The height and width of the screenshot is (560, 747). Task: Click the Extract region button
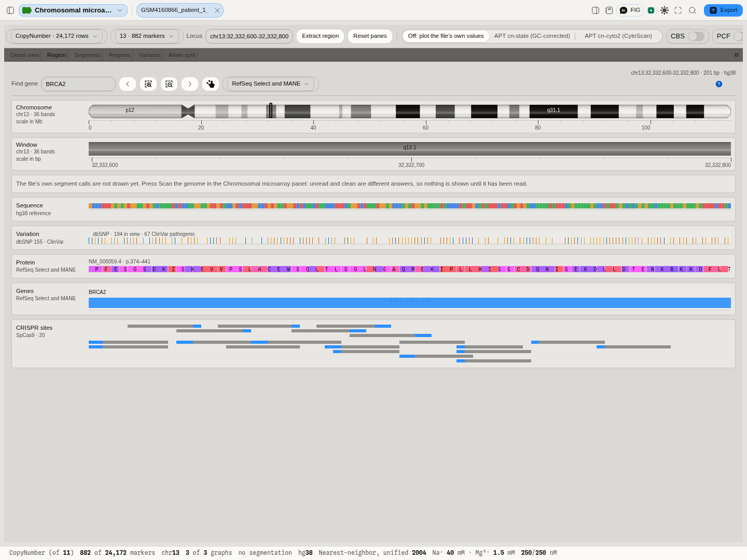pyautogui.click(x=320, y=36)
